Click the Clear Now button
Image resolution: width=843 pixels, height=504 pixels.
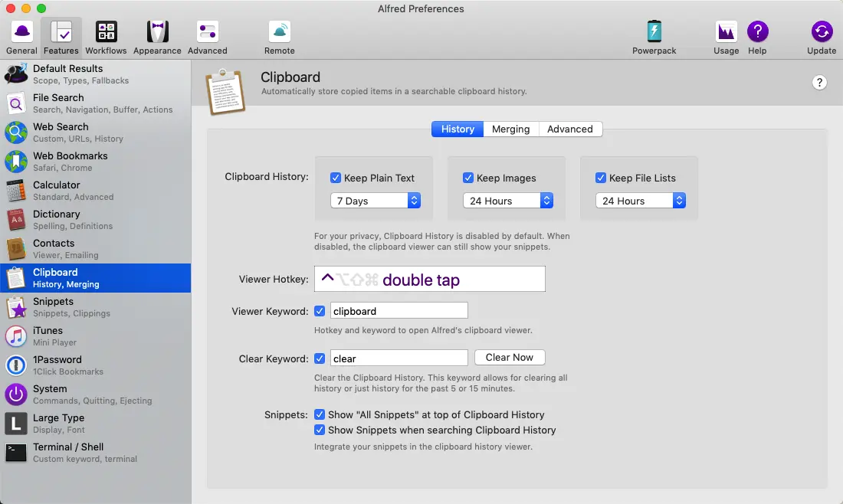pyautogui.click(x=510, y=357)
